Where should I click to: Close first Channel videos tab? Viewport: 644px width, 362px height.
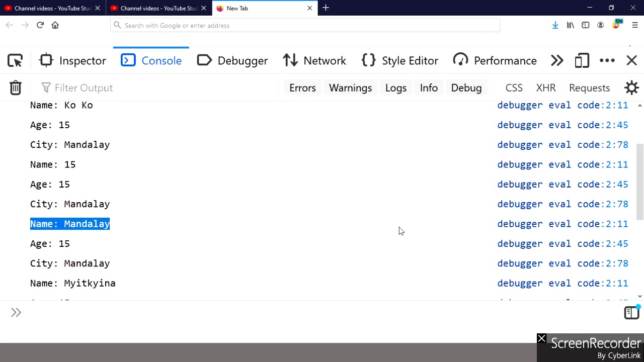coord(98,8)
